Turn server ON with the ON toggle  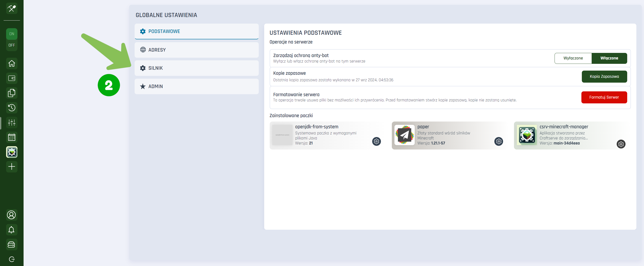[12, 34]
